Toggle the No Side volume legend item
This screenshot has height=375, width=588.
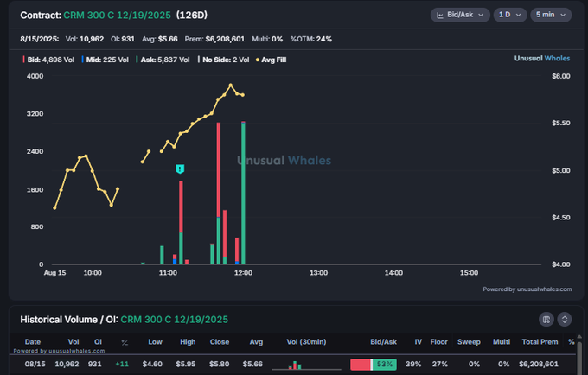pyautogui.click(x=223, y=60)
